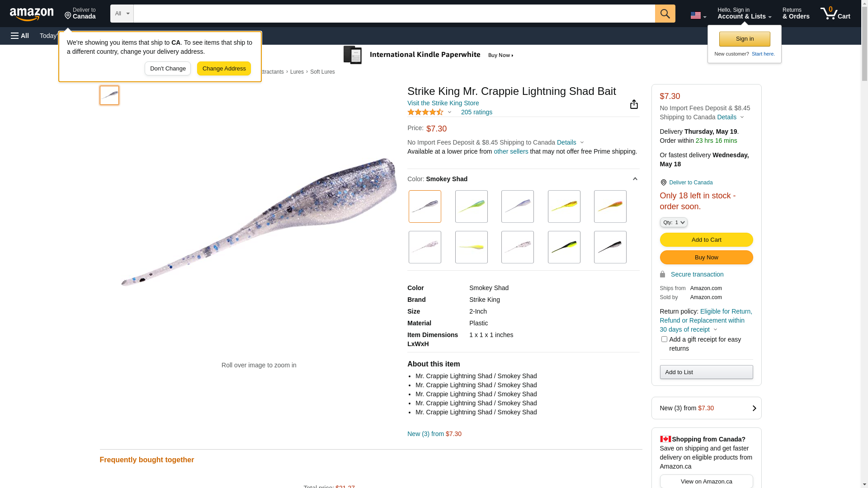Select the yellow lure color swatch
Image resolution: width=868 pixels, height=488 pixels.
pos(471,247)
